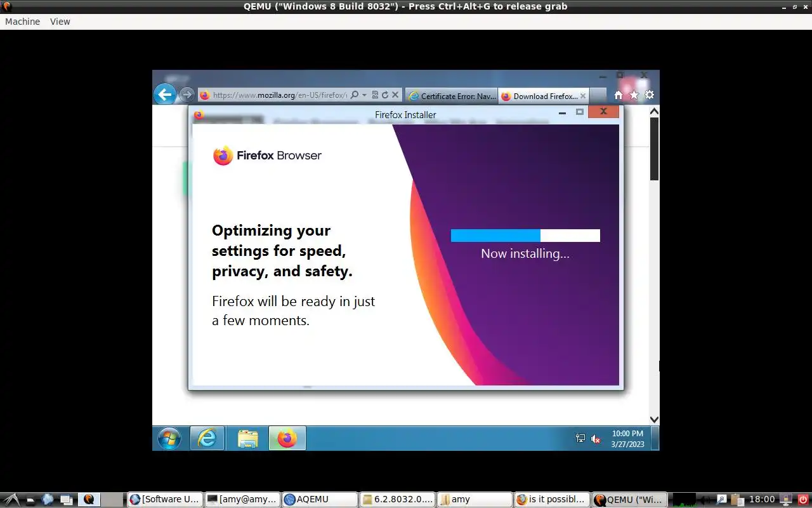Stop loading with the address bar X
812x508 pixels.
[x=395, y=95]
